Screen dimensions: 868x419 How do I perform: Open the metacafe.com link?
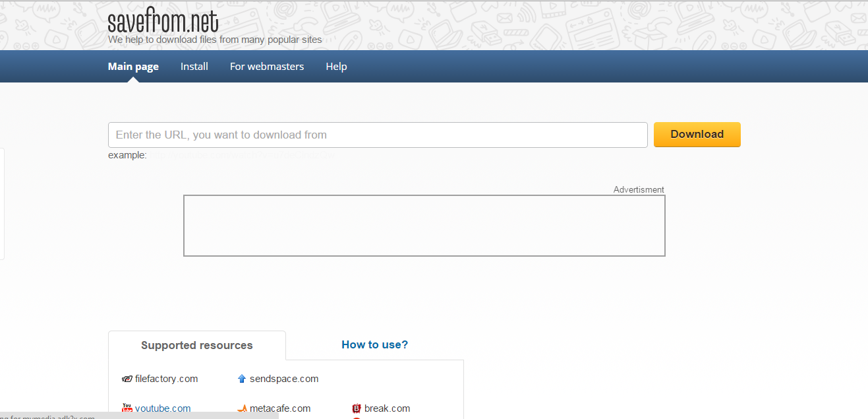[280, 408]
